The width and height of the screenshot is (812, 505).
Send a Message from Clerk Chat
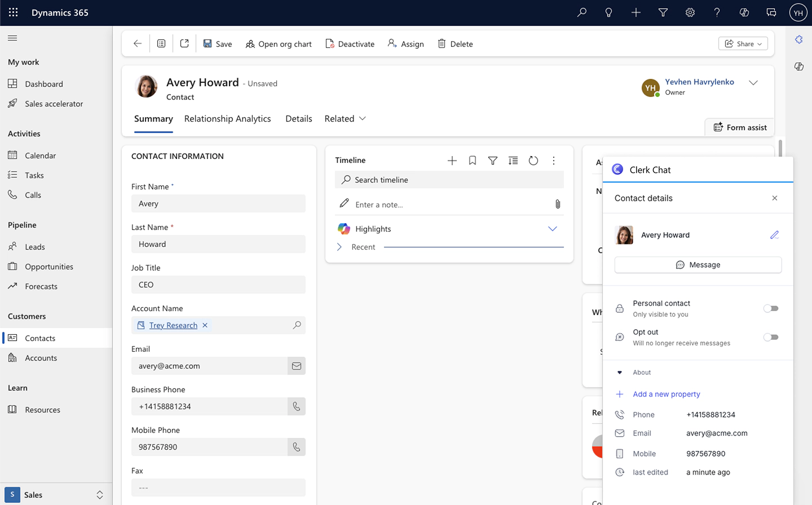(698, 264)
